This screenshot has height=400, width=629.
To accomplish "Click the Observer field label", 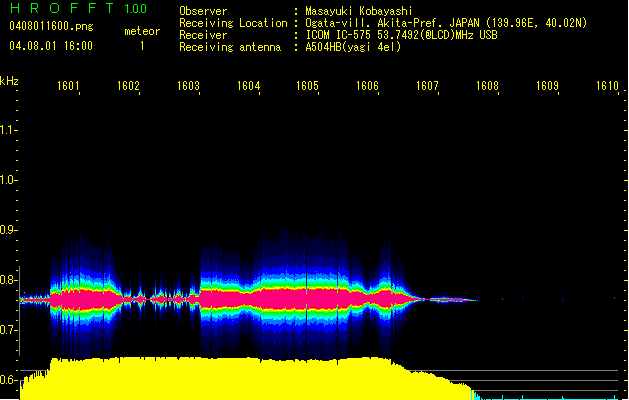I will click(x=203, y=11).
